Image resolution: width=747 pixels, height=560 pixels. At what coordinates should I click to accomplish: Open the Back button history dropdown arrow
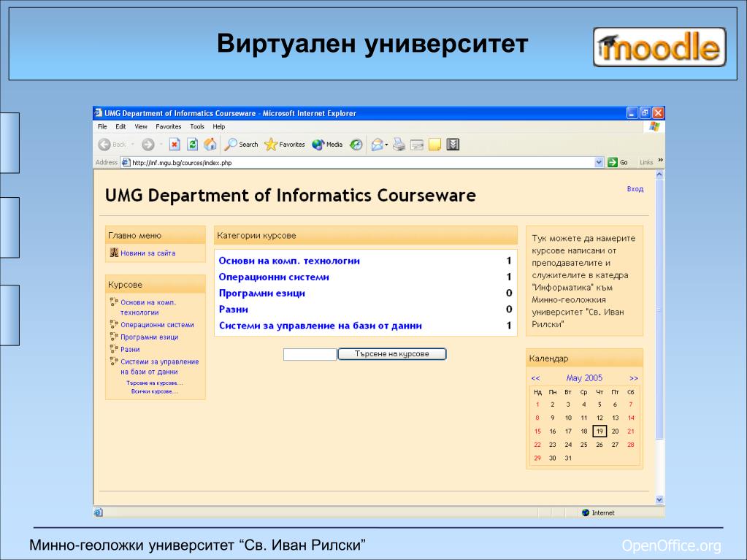pyautogui.click(x=132, y=145)
